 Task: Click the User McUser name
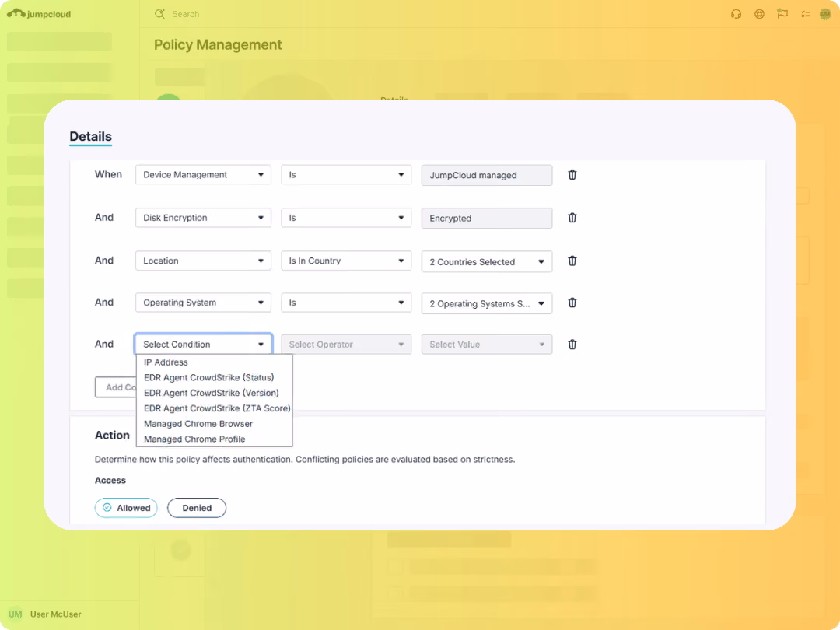pyautogui.click(x=56, y=614)
